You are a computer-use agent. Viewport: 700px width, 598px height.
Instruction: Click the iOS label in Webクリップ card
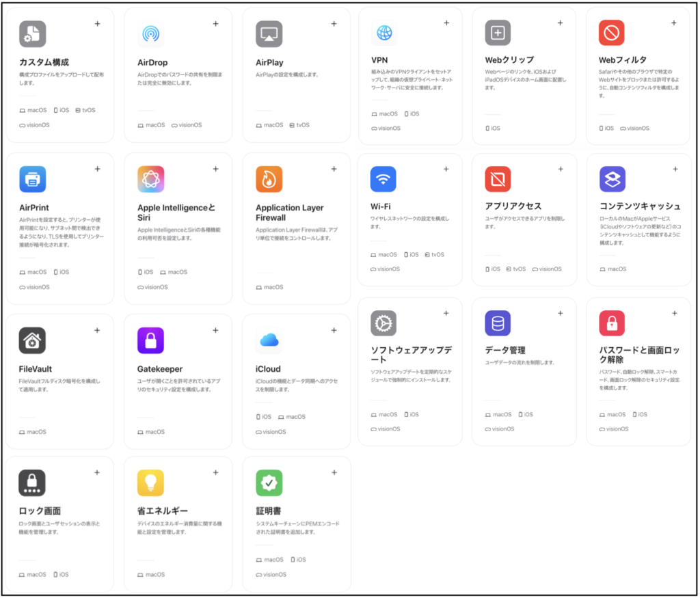click(x=493, y=128)
